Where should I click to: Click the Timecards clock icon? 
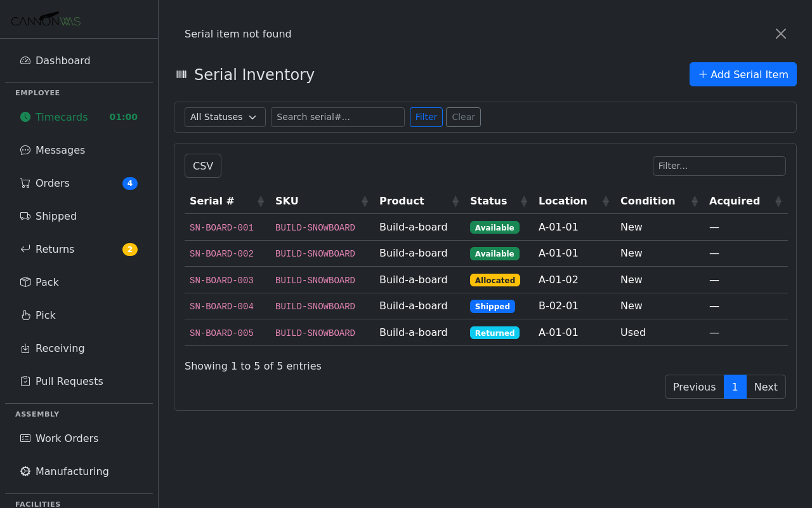(25, 117)
